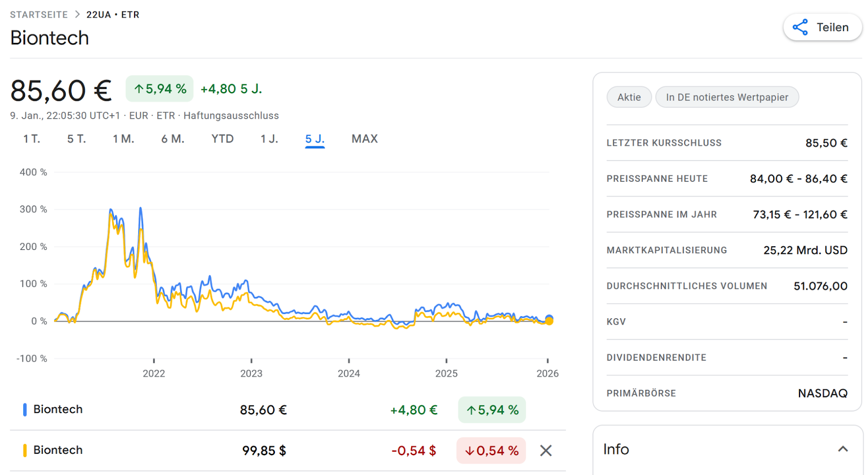Collapse the Info section chevron

(843, 449)
